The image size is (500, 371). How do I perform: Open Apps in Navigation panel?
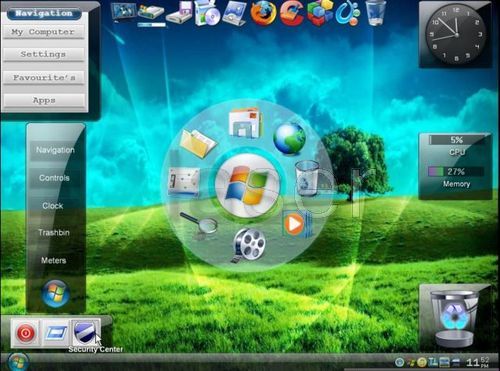(43, 100)
